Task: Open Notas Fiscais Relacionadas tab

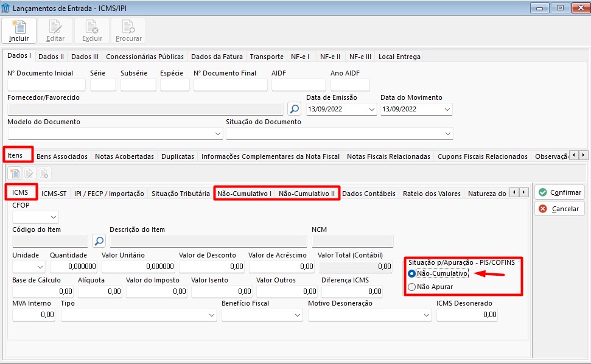Action: (388, 156)
